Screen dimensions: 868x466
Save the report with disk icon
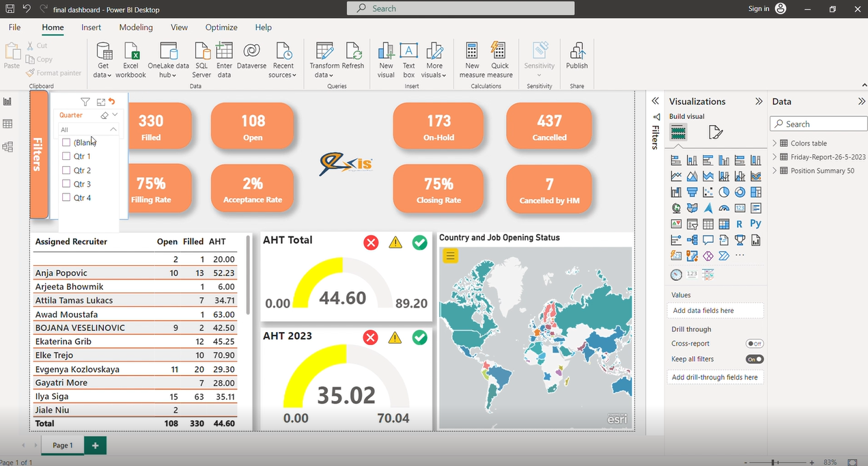10,9
